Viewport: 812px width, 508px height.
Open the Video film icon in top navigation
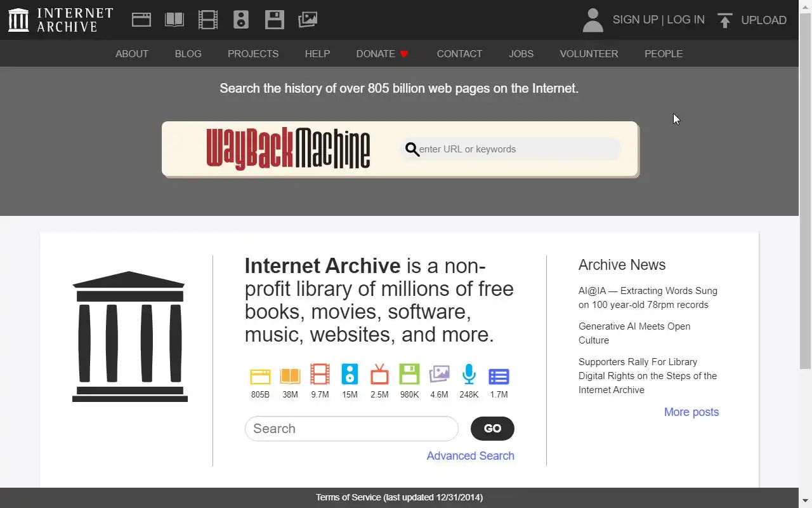pos(208,20)
